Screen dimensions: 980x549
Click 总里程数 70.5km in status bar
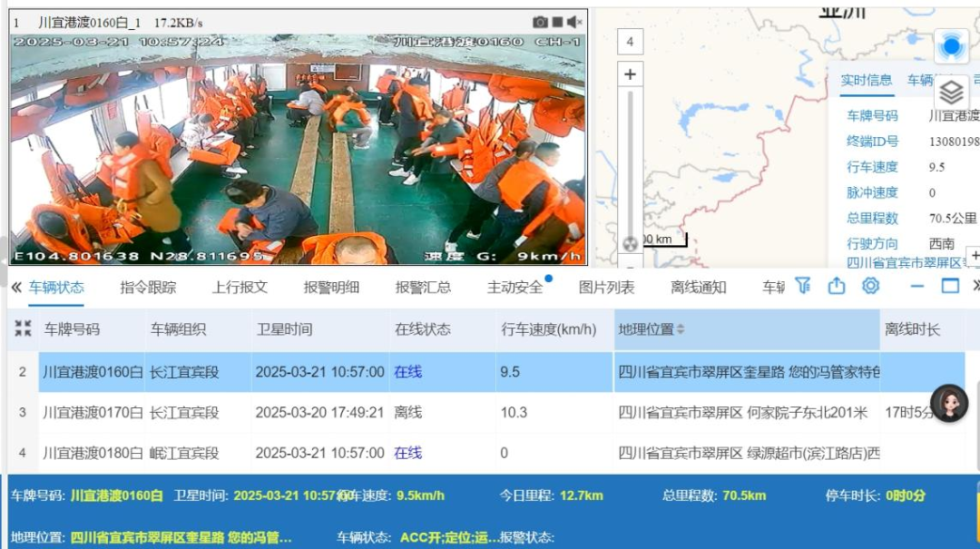click(x=714, y=495)
